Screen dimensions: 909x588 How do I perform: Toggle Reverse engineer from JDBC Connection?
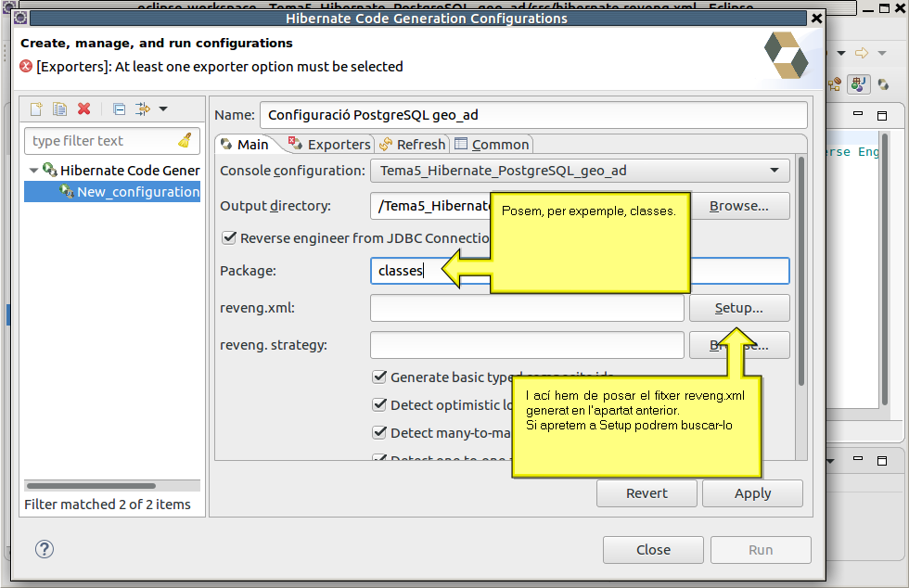[x=230, y=237]
